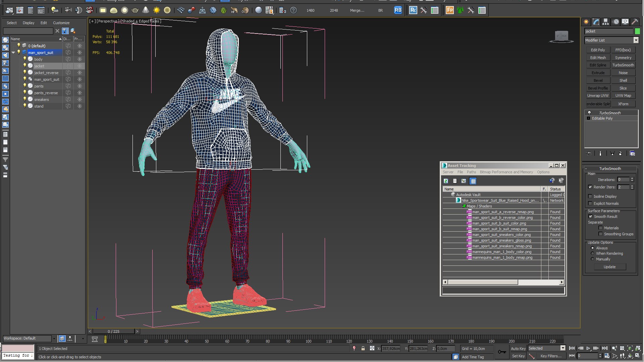
Task: Collapse the TurboSmooth rollout
Action: click(x=611, y=169)
